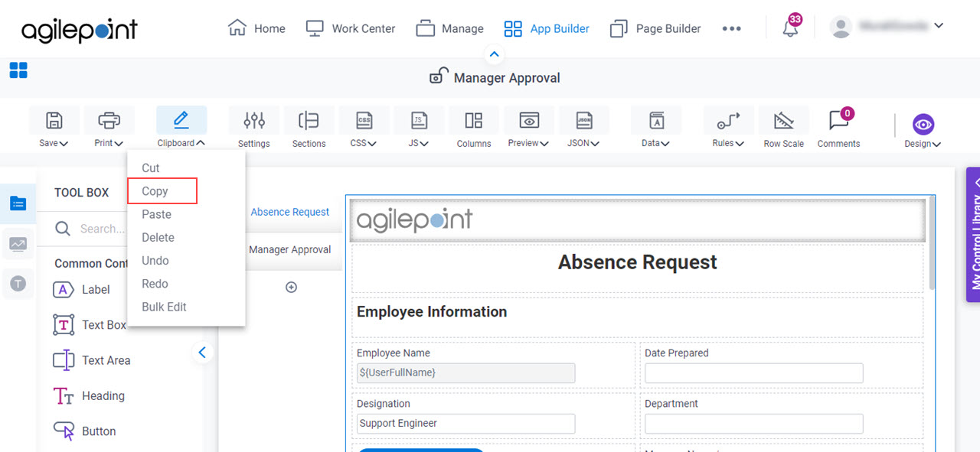Screen dimensions: 980x452
Task: Switch to Manager Approval form tab
Action: 290,249
